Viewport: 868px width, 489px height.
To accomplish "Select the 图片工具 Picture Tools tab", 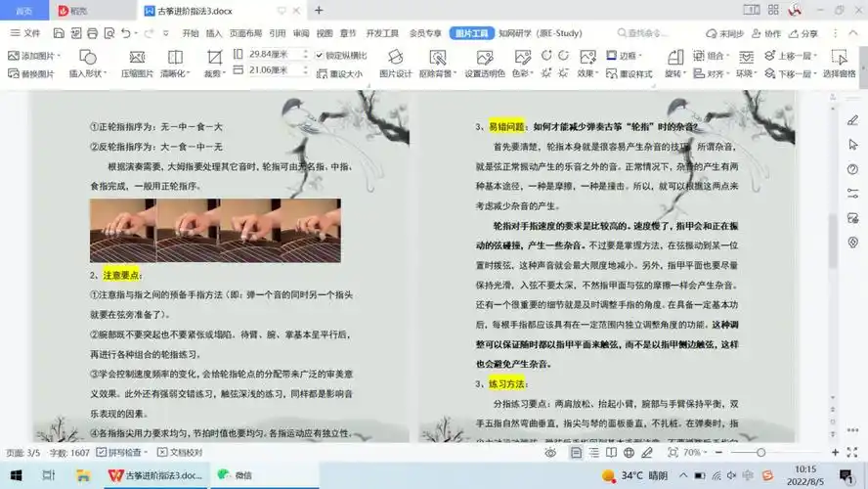I will [x=472, y=33].
